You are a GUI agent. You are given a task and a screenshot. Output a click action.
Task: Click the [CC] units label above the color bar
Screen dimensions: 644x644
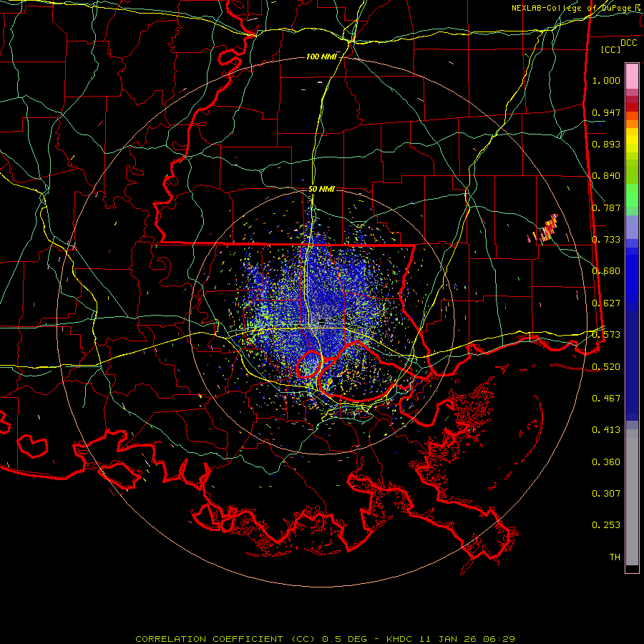(x=611, y=49)
